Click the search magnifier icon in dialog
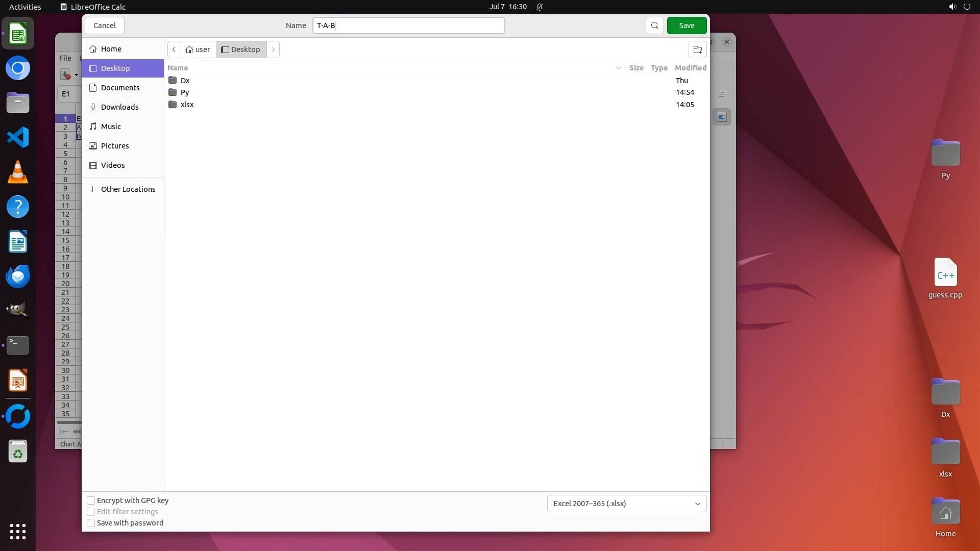Screen dimensions: 980x551 click(654, 26)
